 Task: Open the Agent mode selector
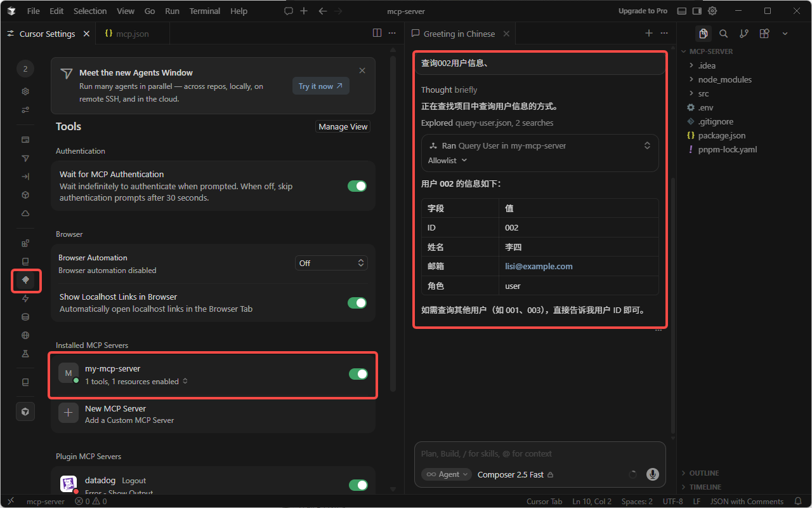coord(447,474)
